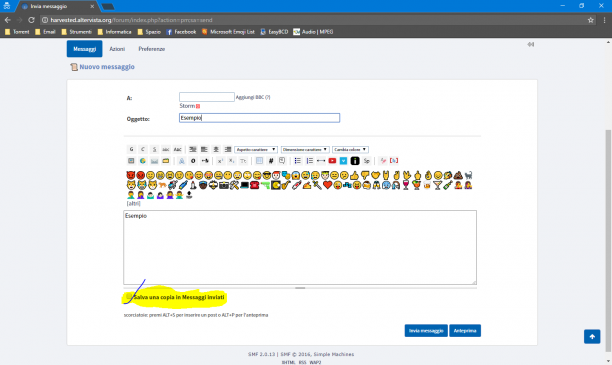Apply strikethrough (abc) formatting button

tap(166, 149)
